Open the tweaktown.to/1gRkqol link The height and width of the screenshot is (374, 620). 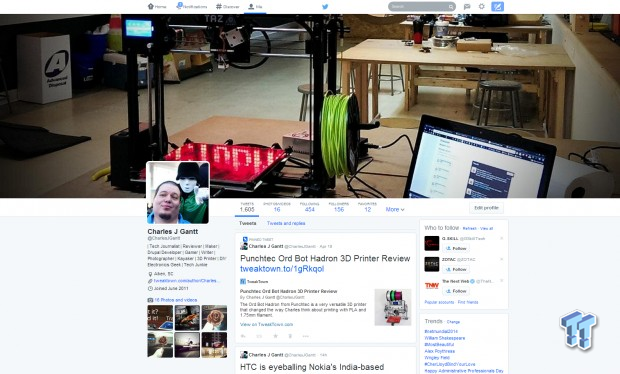[x=282, y=269]
